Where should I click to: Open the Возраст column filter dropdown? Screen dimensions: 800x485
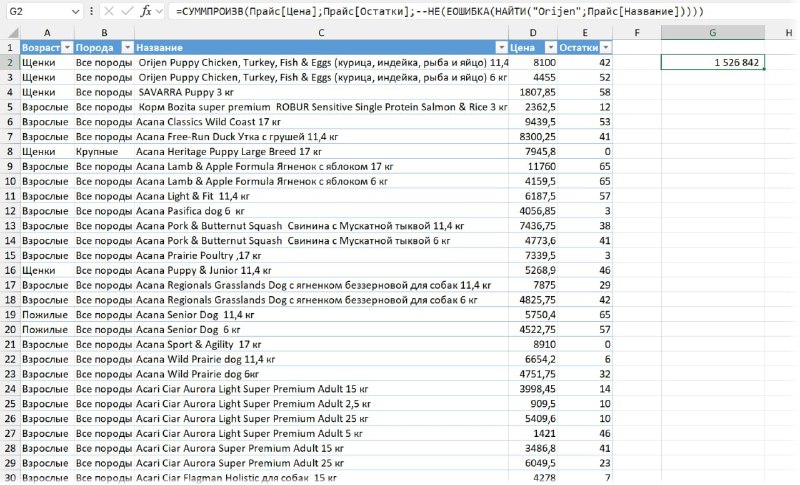point(67,47)
